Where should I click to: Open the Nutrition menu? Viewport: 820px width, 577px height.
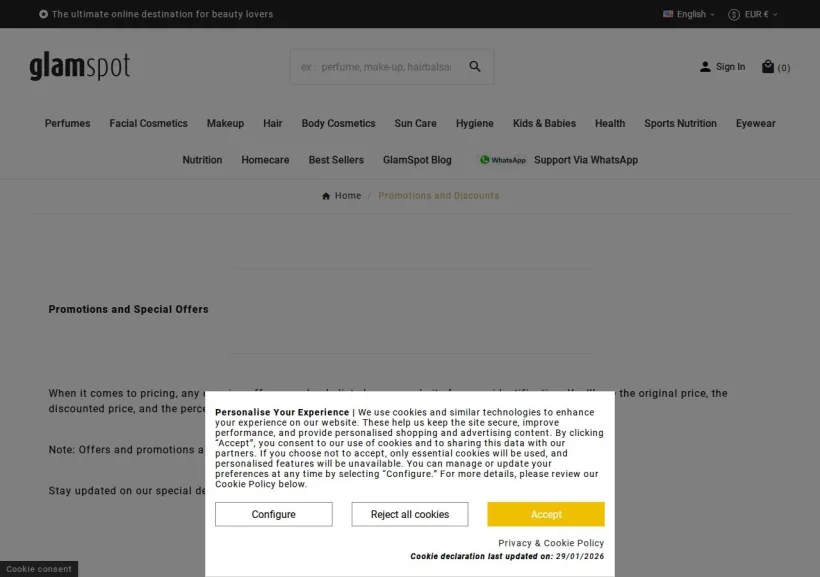click(x=202, y=160)
